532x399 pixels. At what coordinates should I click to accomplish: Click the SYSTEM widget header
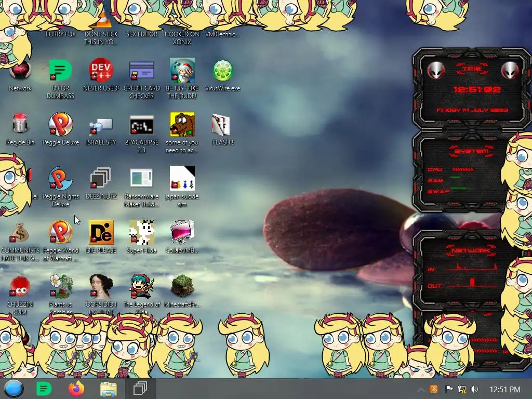pos(472,151)
